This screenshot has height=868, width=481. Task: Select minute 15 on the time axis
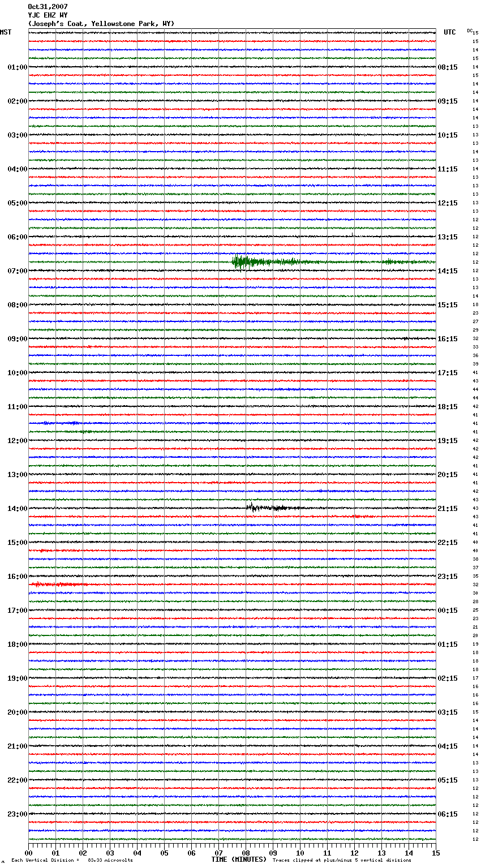tap(436, 853)
